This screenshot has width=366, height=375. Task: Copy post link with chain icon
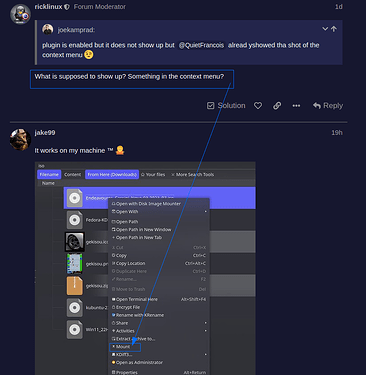pos(277,106)
